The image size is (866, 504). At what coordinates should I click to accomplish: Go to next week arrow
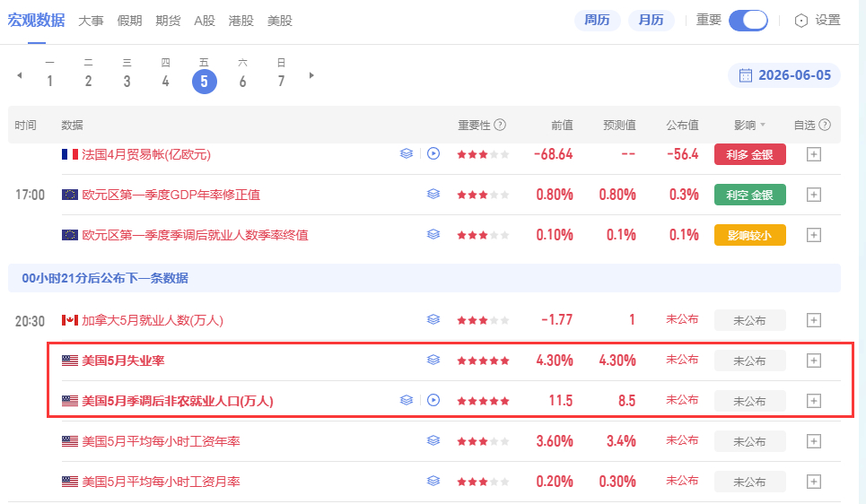(311, 75)
